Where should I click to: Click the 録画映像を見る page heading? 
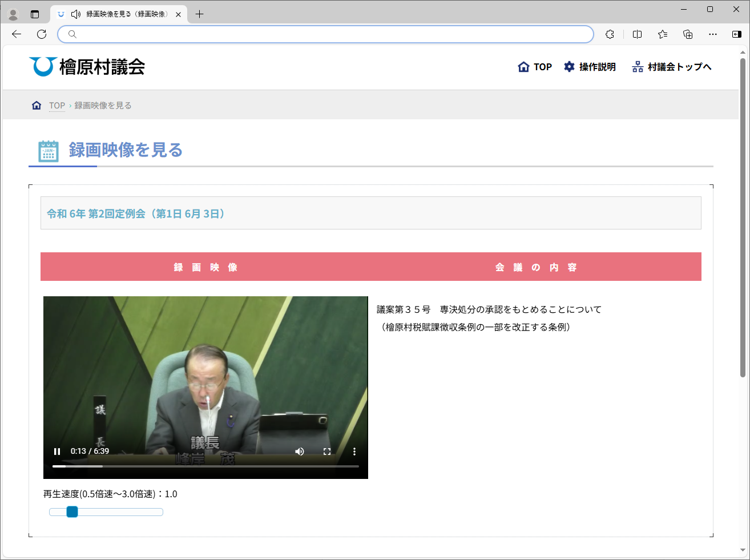pyautogui.click(x=126, y=150)
